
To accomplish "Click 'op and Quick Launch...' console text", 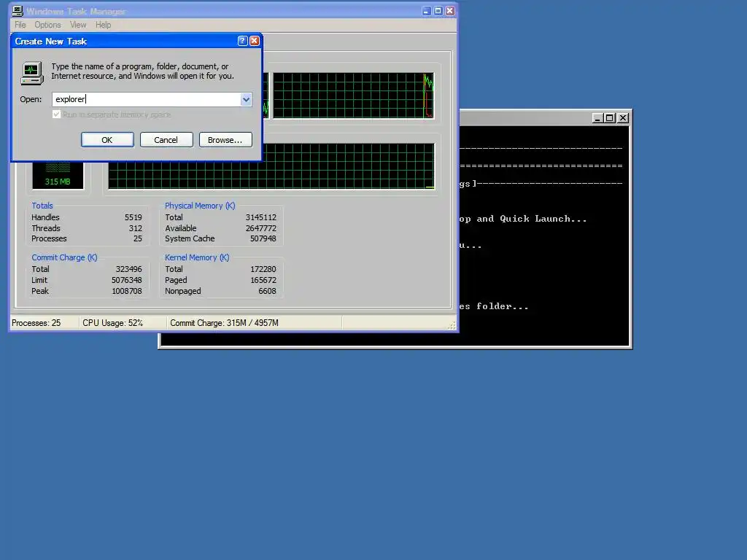I will tap(523, 219).
